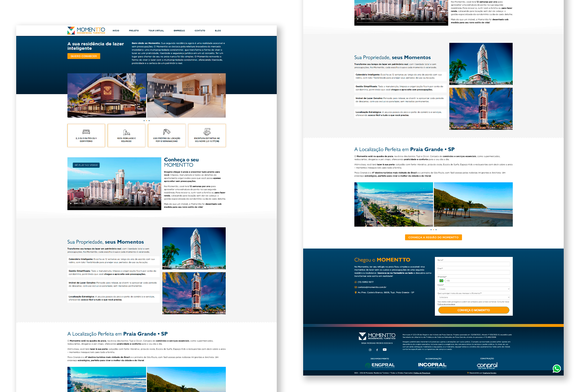Viewport: 588px width, 392px height.
Task: Click the floating WhatsApp chat icon
Action: pos(556,368)
